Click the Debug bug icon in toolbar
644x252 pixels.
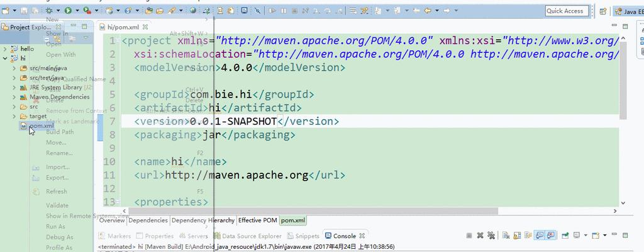click(49, 11)
